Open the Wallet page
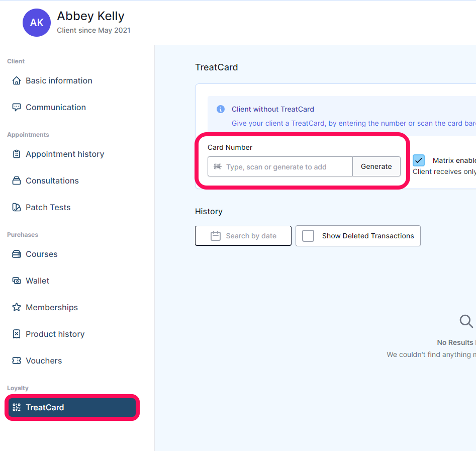Image resolution: width=476 pixels, height=451 pixels. click(72, 281)
